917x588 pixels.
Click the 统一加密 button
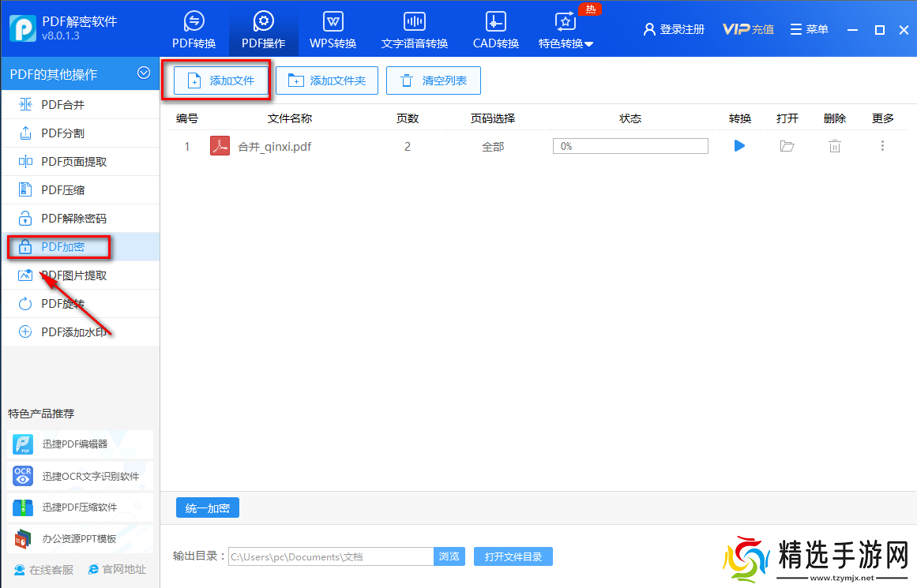tap(207, 507)
